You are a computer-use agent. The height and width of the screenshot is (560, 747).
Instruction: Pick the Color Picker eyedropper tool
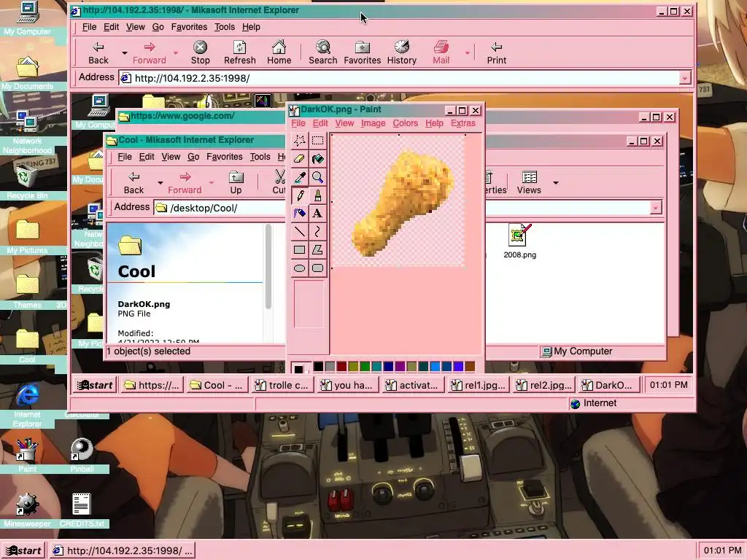tap(300, 177)
